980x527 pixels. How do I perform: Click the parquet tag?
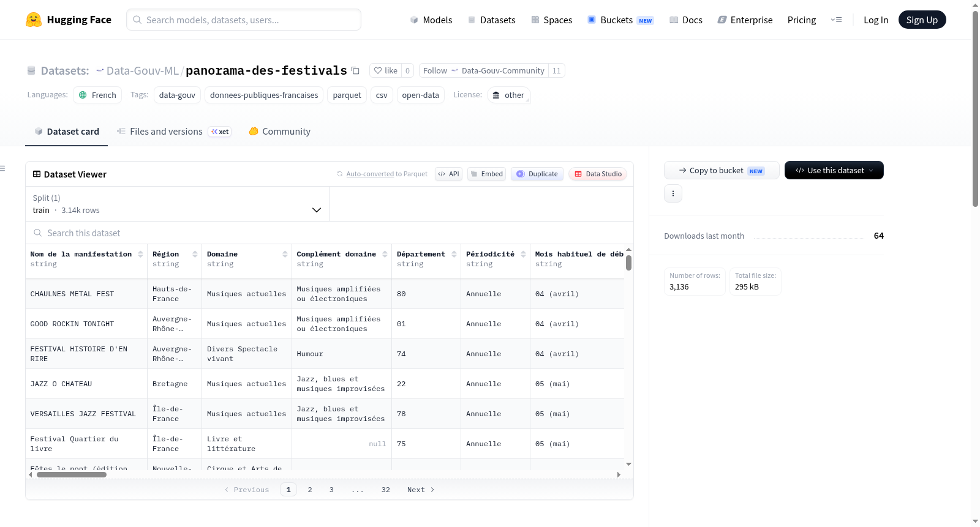(347, 95)
